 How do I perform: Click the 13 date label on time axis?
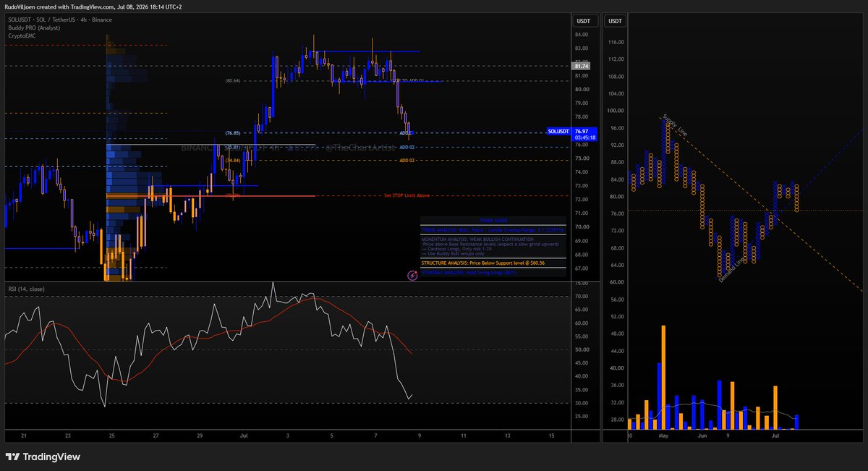coord(508,436)
